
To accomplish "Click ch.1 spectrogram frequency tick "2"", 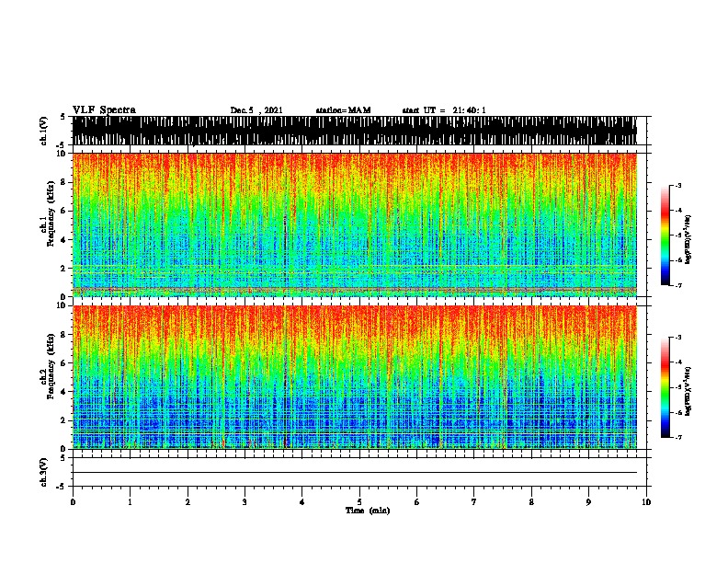I will [64, 268].
